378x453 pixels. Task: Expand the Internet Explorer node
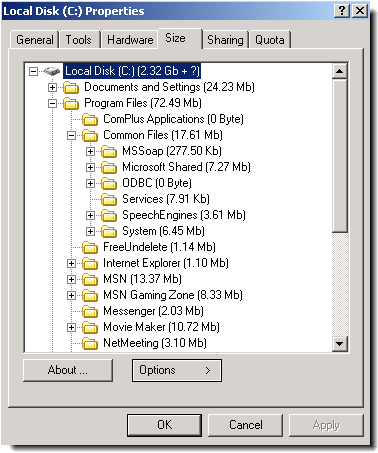(71, 263)
